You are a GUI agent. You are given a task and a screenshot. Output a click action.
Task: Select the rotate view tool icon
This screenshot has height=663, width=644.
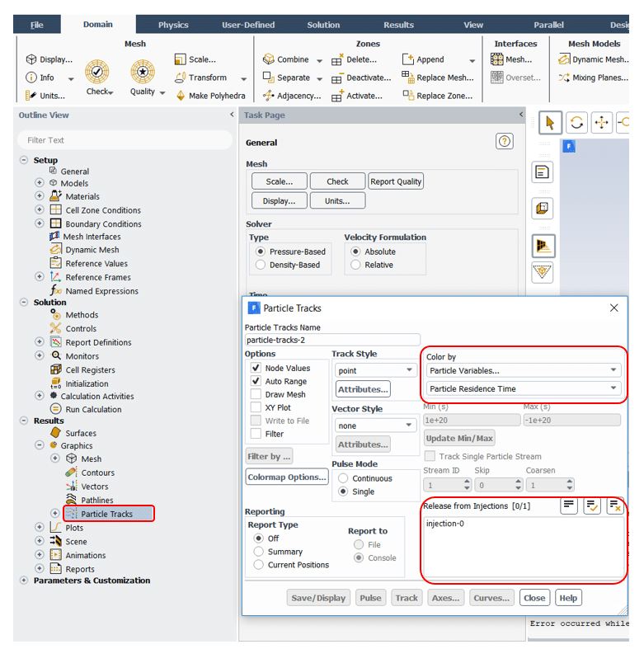576,123
